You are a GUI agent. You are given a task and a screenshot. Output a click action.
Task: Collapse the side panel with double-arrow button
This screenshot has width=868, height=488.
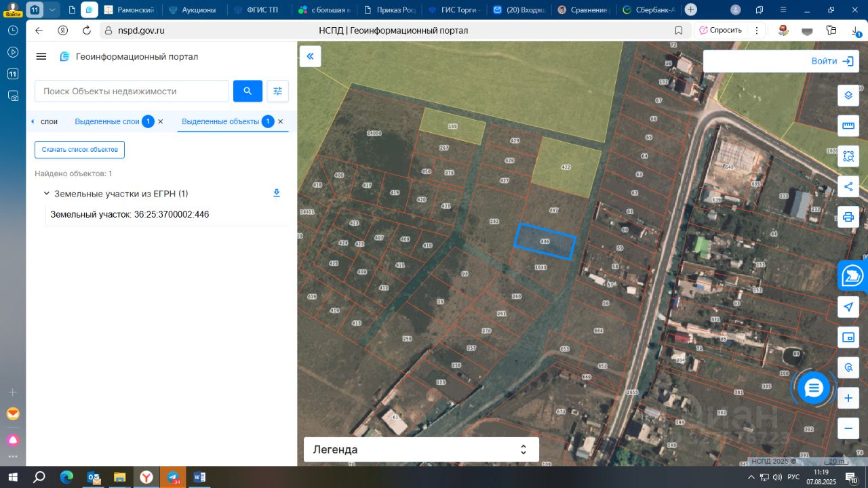[310, 56]
